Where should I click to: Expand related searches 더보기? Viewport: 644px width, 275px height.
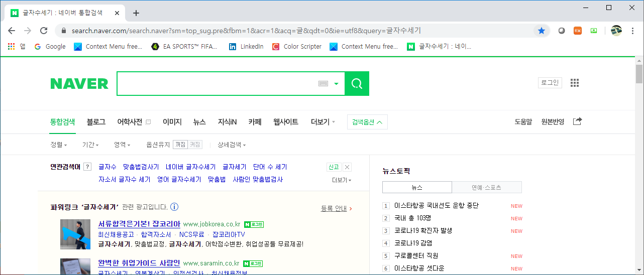click(x=342, y=180)
